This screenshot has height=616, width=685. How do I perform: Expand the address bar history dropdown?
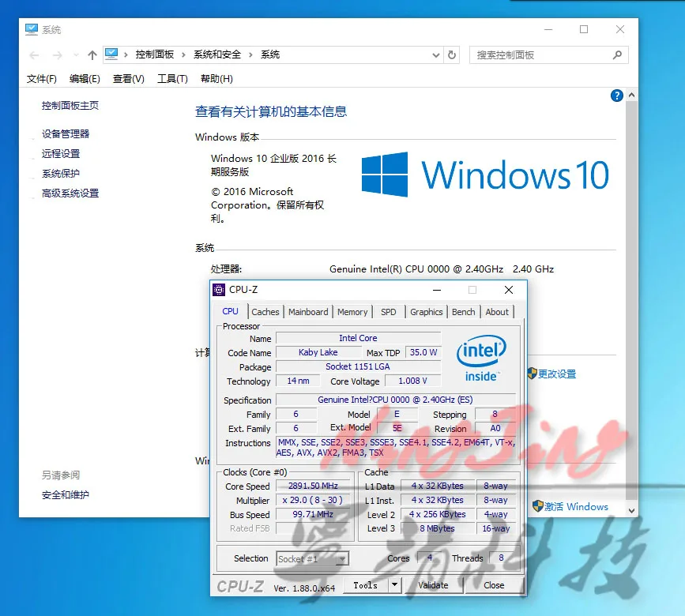point(435,55)
